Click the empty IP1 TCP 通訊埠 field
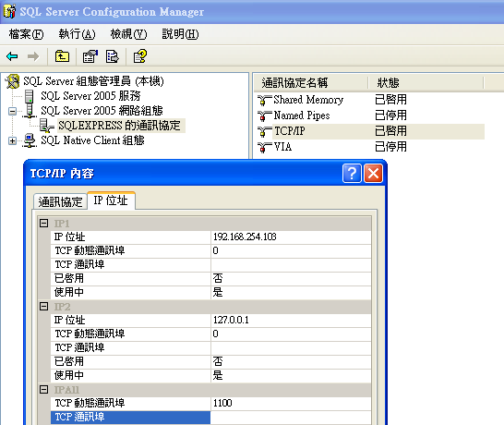This screenshot has height=425, width=504. tap(291, 265)
